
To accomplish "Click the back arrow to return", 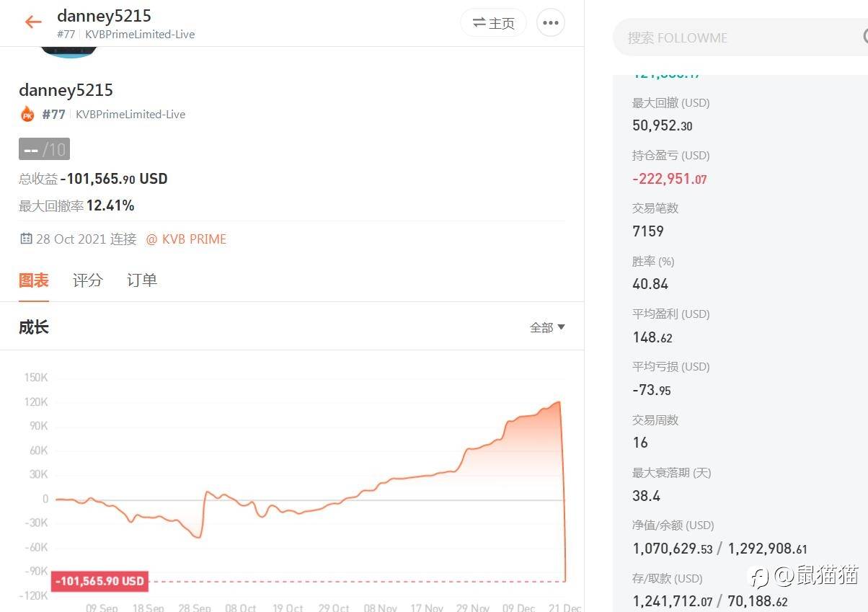I will (x=33, y=22).
